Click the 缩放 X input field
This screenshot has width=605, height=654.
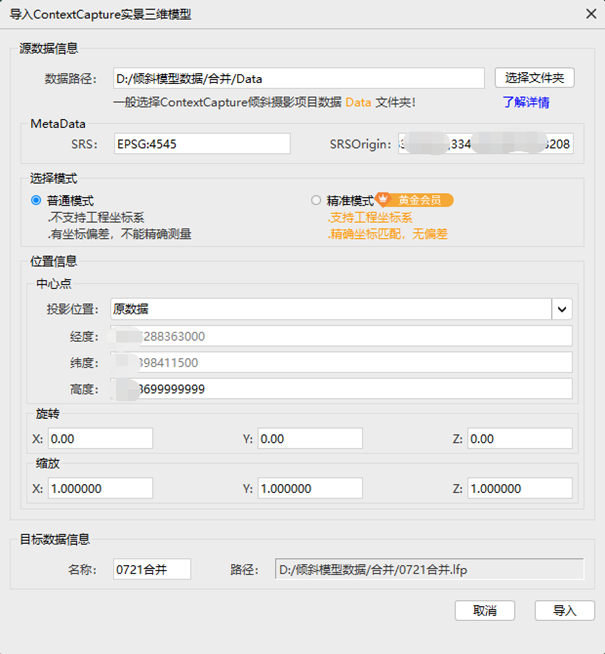(100, 488)
